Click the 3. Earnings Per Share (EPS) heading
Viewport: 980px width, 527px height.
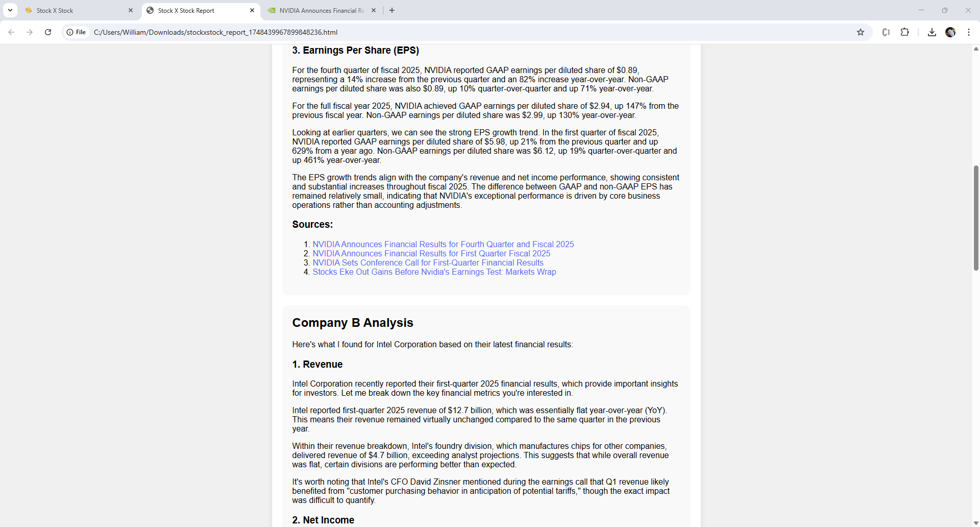pyautogui.click(x=355, y=50)
